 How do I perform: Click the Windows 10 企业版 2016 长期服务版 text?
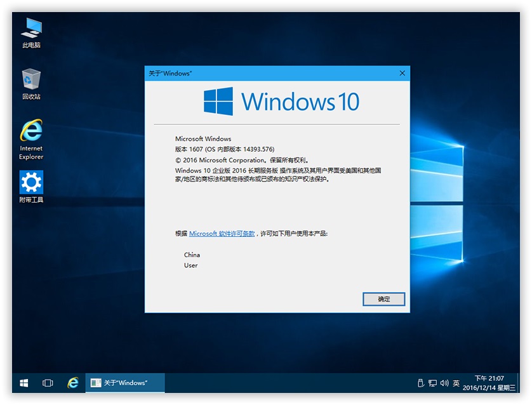[x=226, y=170]
